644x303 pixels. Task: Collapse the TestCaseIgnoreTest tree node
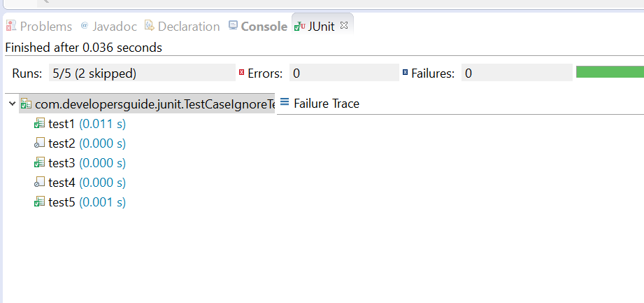click(x=12, y=104)
